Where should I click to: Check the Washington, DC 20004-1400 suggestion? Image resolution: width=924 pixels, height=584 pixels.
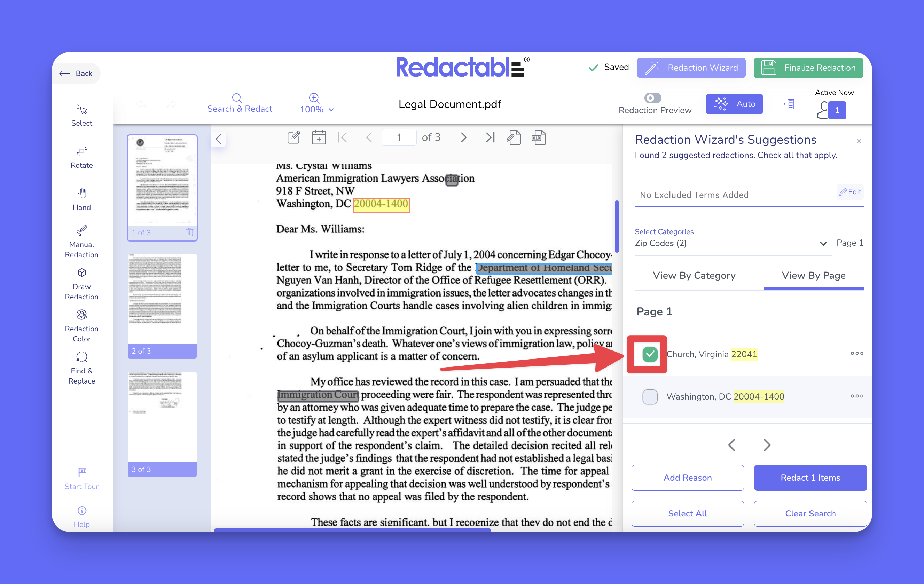[x=650, y=396]
